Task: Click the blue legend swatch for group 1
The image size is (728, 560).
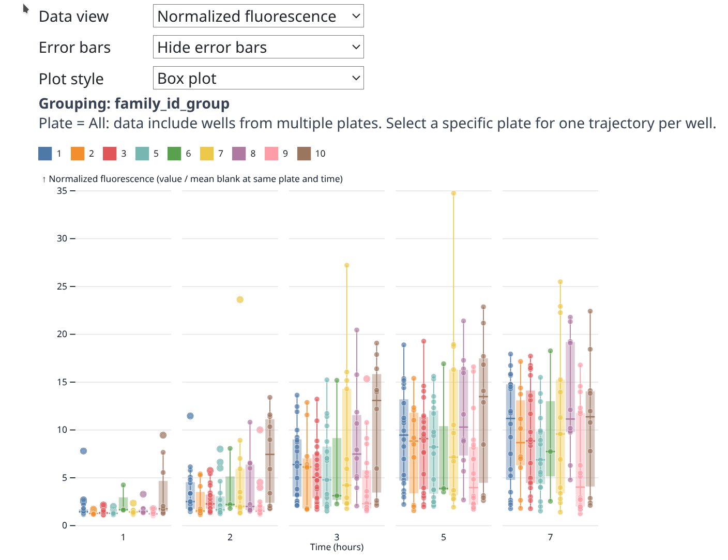Action: point(45,154)
